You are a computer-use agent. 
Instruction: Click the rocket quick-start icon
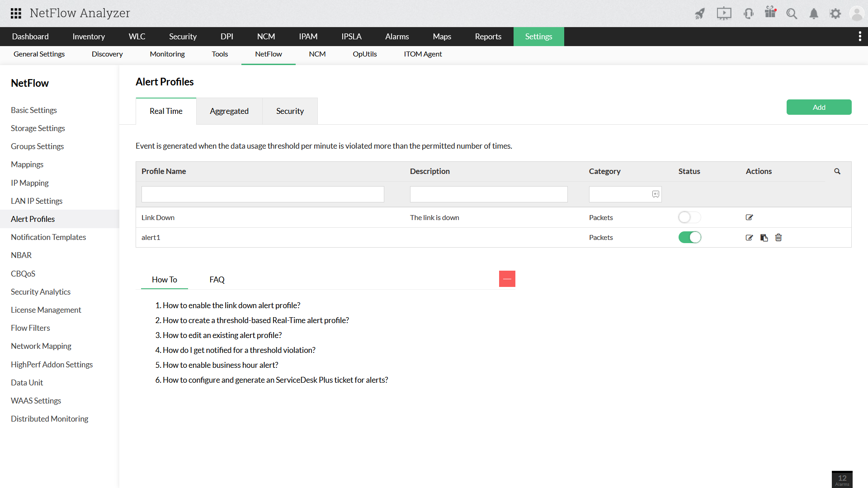[x=700, y=14]
